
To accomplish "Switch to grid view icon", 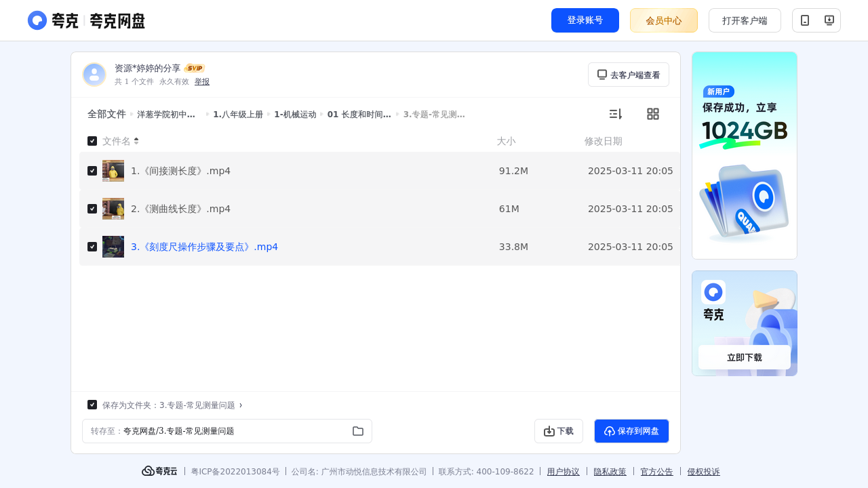I will click(x=653, y=114).
